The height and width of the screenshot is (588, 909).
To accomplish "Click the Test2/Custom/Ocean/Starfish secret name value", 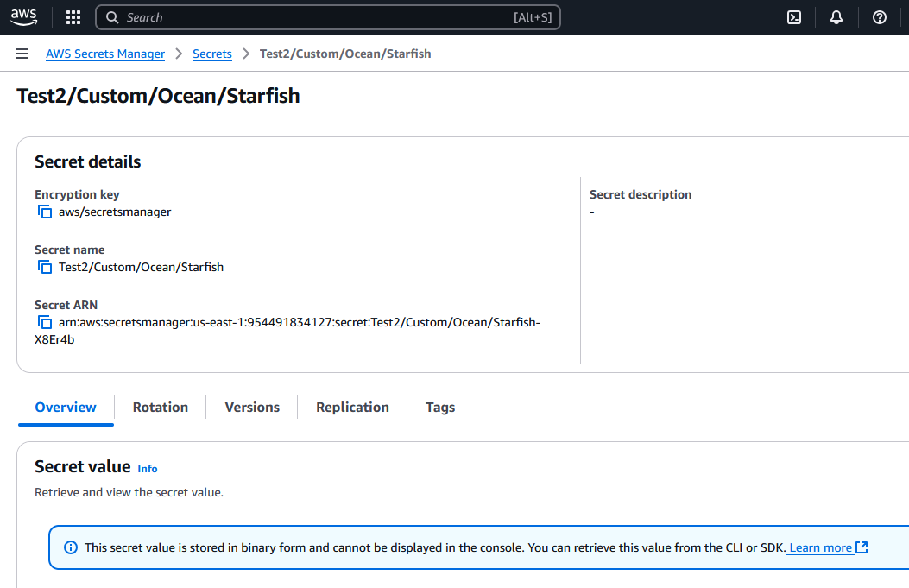I will (x=141, y=268).
